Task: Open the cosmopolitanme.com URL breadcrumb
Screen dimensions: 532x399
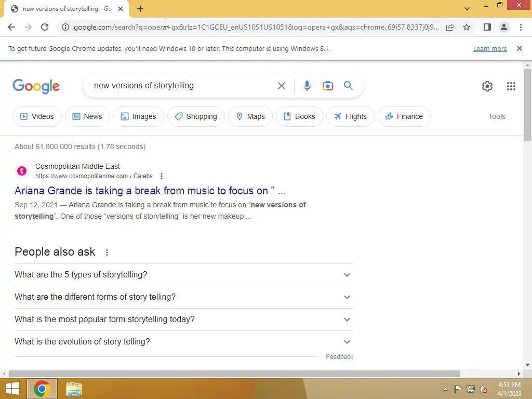Action: click(x=94, y=176)
